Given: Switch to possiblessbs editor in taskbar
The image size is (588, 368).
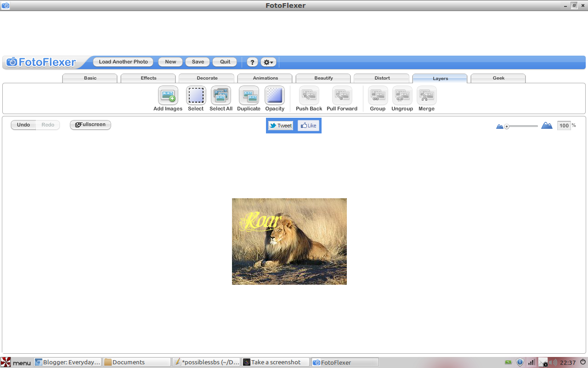Looking at the screenshot, I should click(206, 362).
